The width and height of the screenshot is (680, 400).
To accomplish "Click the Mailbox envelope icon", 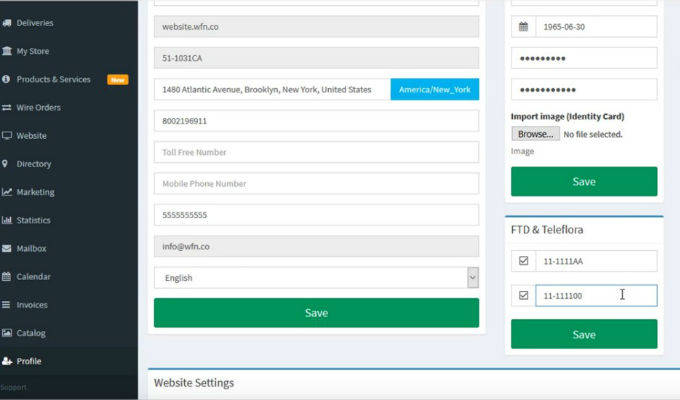I will [7, 249].
